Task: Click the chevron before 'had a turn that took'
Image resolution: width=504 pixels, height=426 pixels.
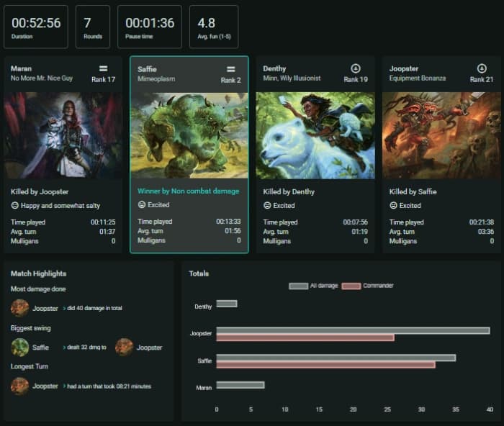Action: pos(64,386)
